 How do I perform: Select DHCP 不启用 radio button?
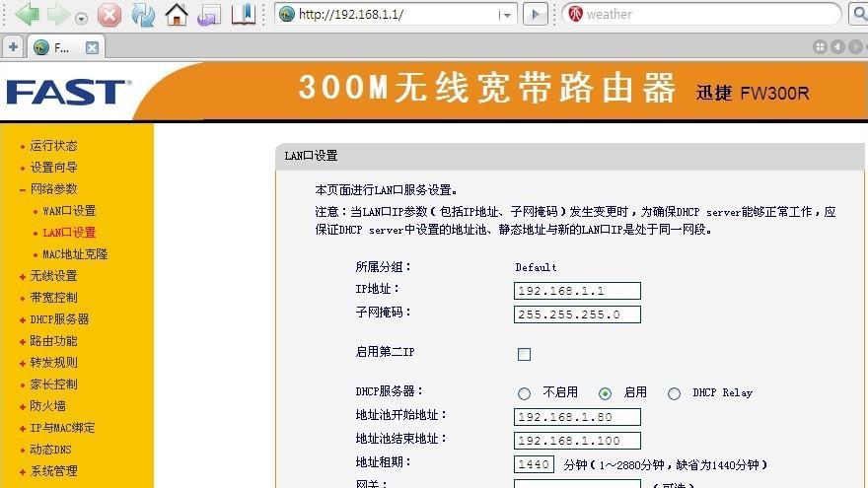click(x=524, y=393)
